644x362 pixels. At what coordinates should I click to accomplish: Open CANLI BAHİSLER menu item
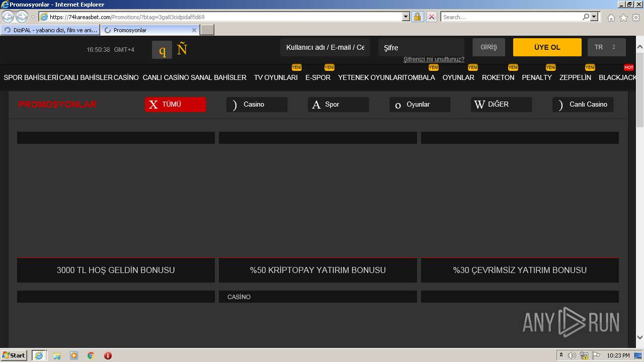(x=86, y=77)
